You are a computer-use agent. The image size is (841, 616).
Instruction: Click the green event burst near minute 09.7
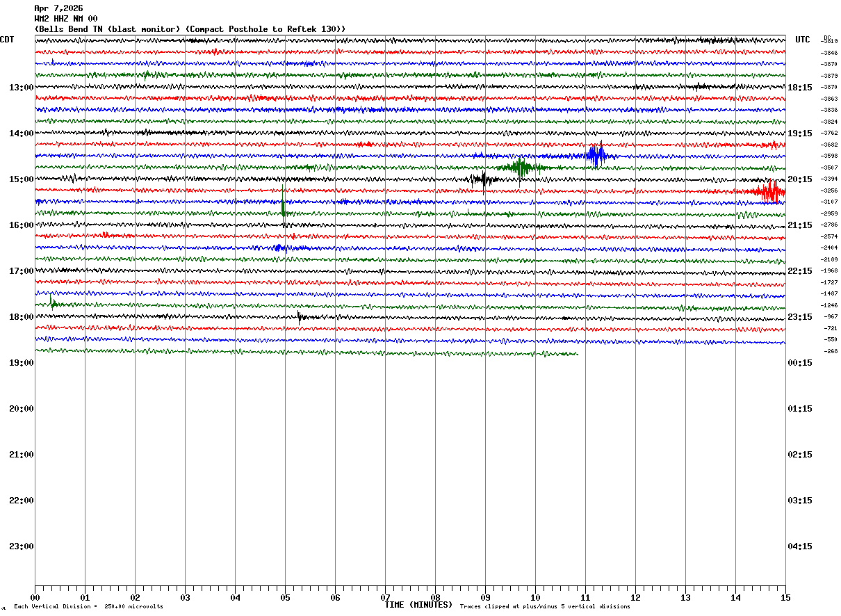[520, 167]
